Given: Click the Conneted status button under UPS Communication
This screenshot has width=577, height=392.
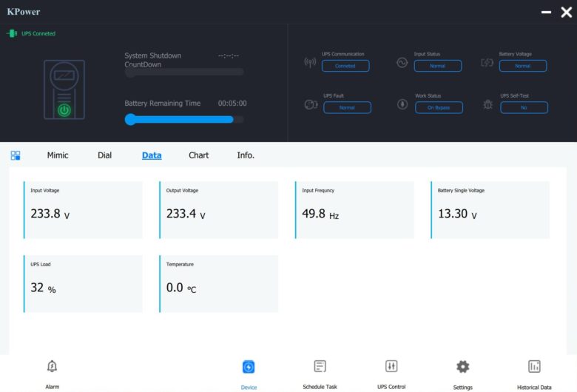Looking at the screenshot, I should pyautogui.click(x=345, y=66).
